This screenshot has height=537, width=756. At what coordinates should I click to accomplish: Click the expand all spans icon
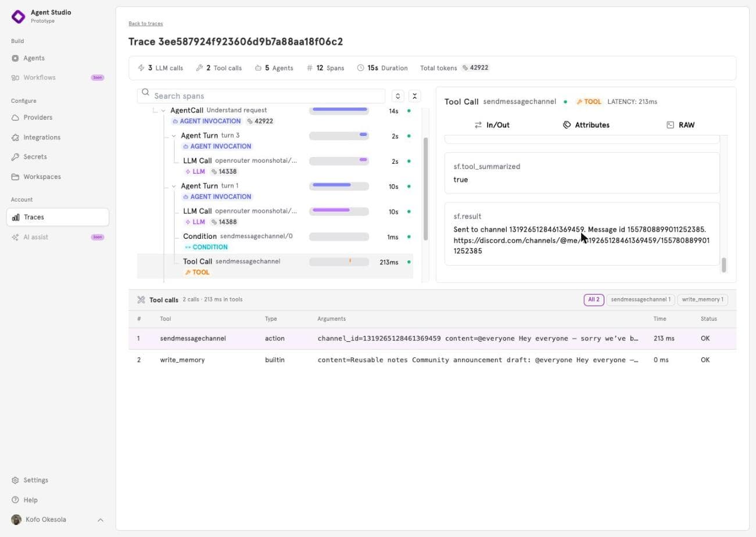click(397, 96)
